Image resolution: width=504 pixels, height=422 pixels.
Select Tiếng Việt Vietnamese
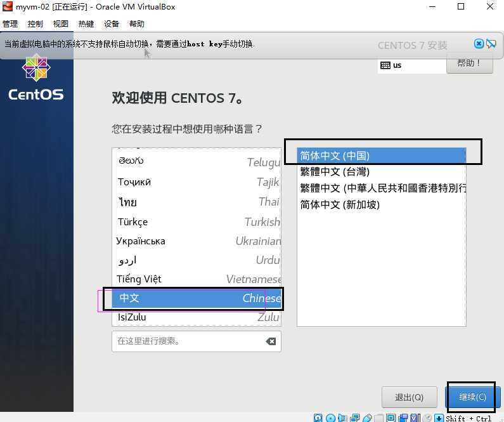(x=197, y=279)
